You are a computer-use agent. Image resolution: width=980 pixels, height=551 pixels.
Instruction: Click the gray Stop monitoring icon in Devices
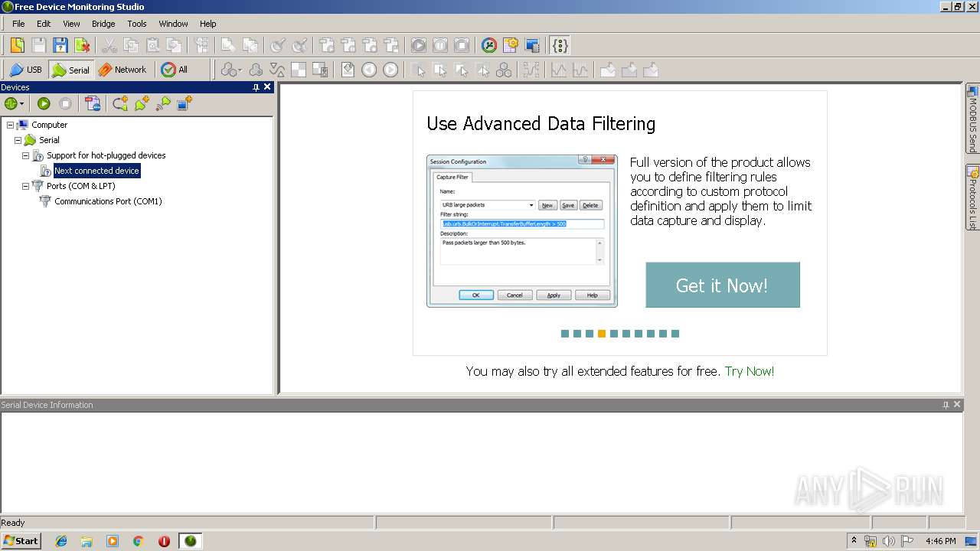(x=66, y=103)
